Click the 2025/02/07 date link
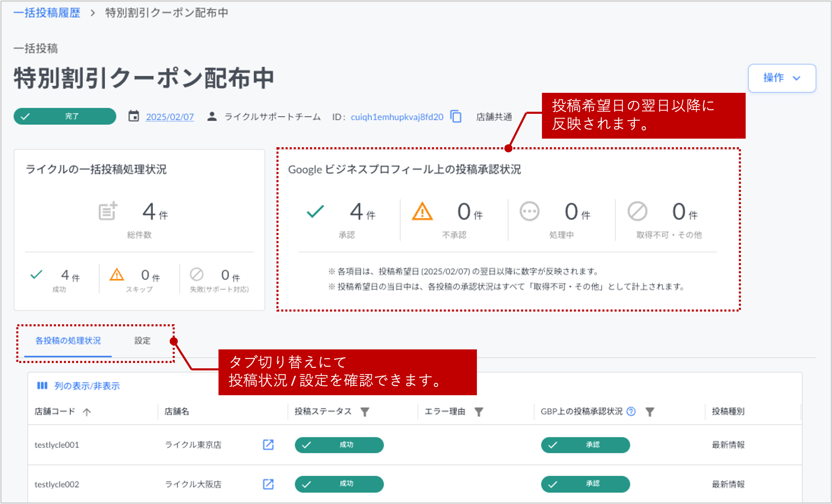 [x=170, y=116]
